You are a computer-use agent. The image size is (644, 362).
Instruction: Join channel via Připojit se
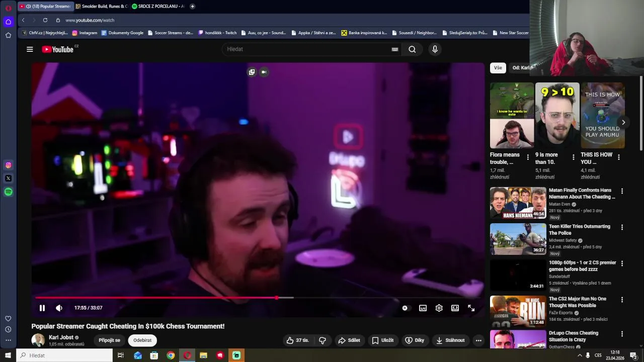[109, 340]
